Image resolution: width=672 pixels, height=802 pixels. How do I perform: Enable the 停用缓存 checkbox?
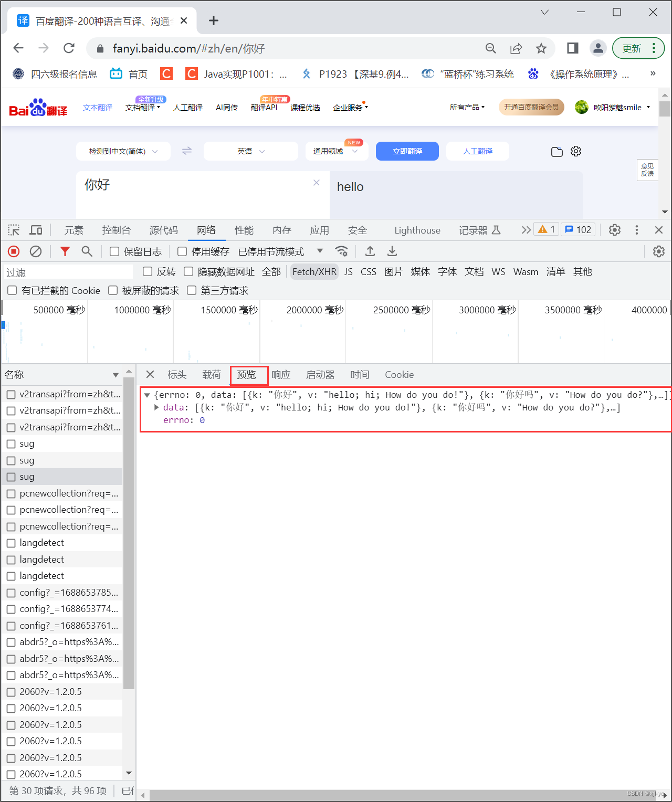(182, 251)
